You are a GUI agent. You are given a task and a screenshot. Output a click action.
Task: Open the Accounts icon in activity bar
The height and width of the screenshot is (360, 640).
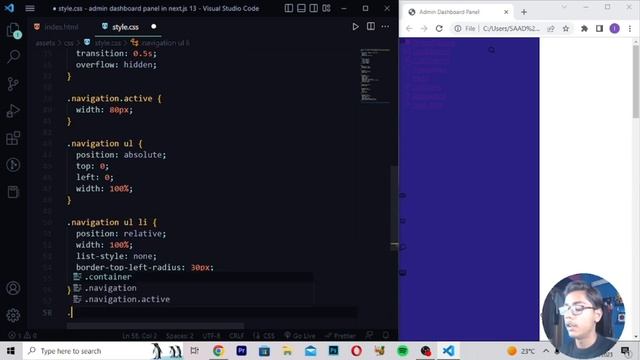13,288
